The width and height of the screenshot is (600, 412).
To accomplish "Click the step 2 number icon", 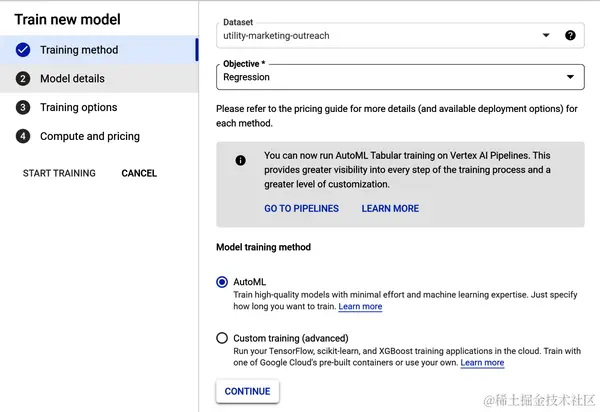I will [x=23, y=79].
